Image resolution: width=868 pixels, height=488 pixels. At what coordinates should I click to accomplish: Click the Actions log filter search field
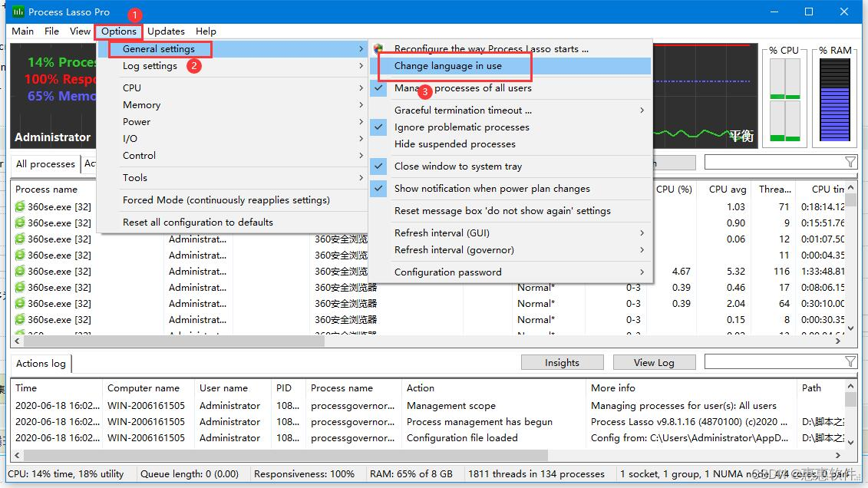775,362
